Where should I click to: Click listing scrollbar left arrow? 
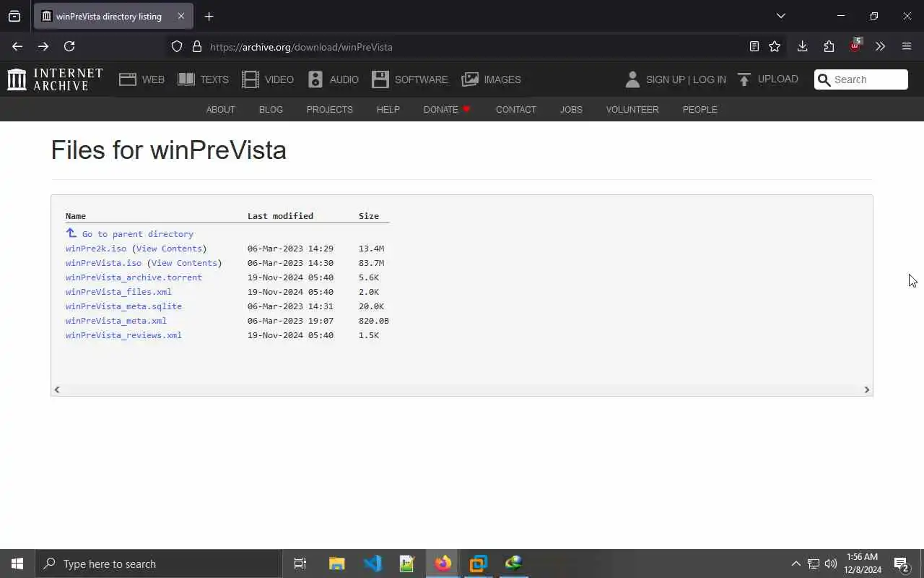57,389
